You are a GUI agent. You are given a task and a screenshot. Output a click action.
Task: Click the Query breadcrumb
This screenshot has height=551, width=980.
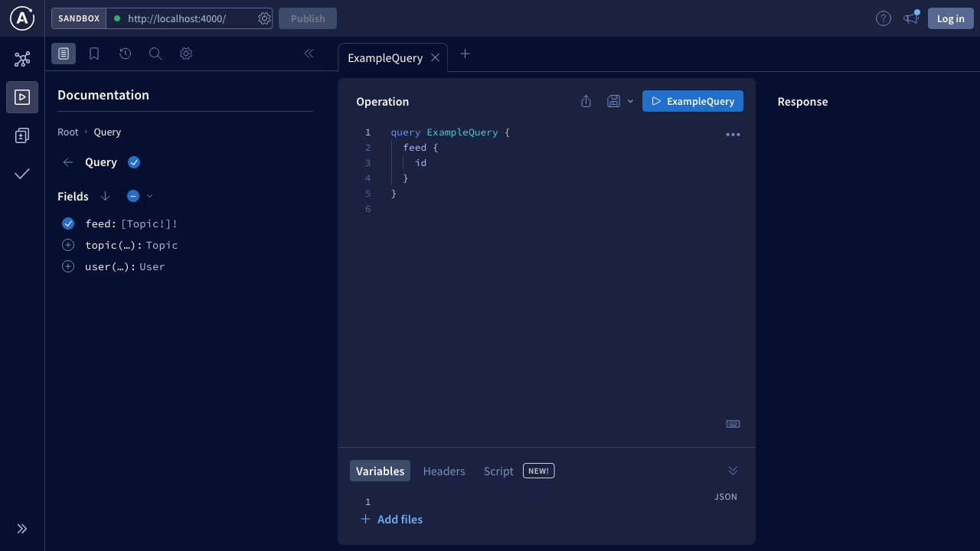click(x=107, y=132)
